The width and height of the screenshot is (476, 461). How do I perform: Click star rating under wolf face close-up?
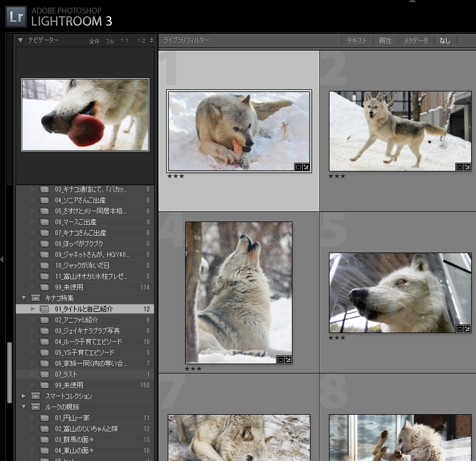coord(337,337)
